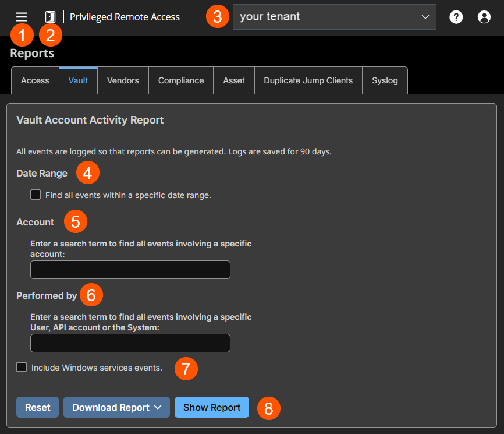Click the Download Report button
Image resolution: width=504 pixels, height=434 pixels.
pyautogui.click(x=111, y=407)
